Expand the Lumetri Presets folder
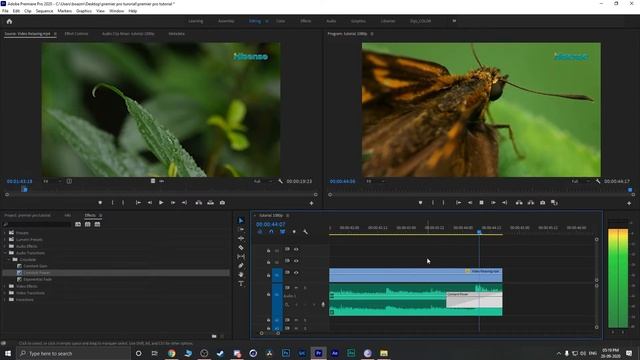Viewport: 640px width, 360px height. tap(5, 240)
